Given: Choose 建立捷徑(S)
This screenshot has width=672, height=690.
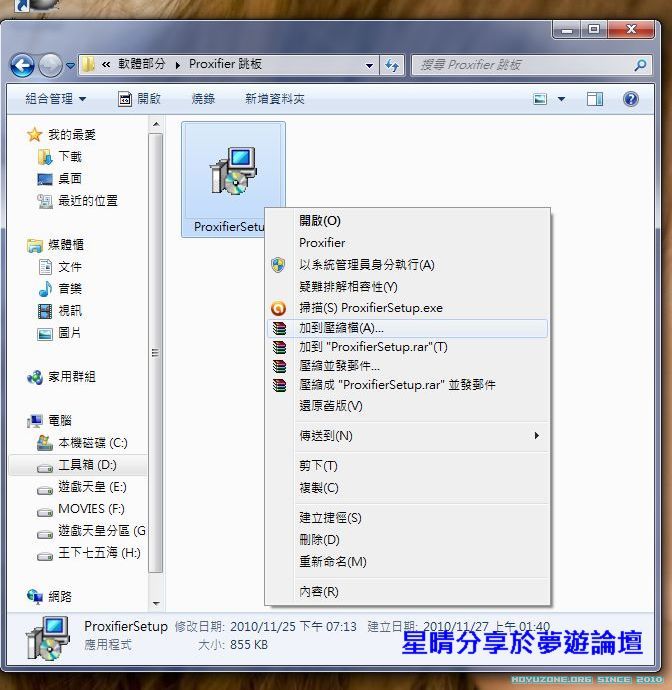Looking at the screenshot, I should pyautogui.click(x=408, y=518).
